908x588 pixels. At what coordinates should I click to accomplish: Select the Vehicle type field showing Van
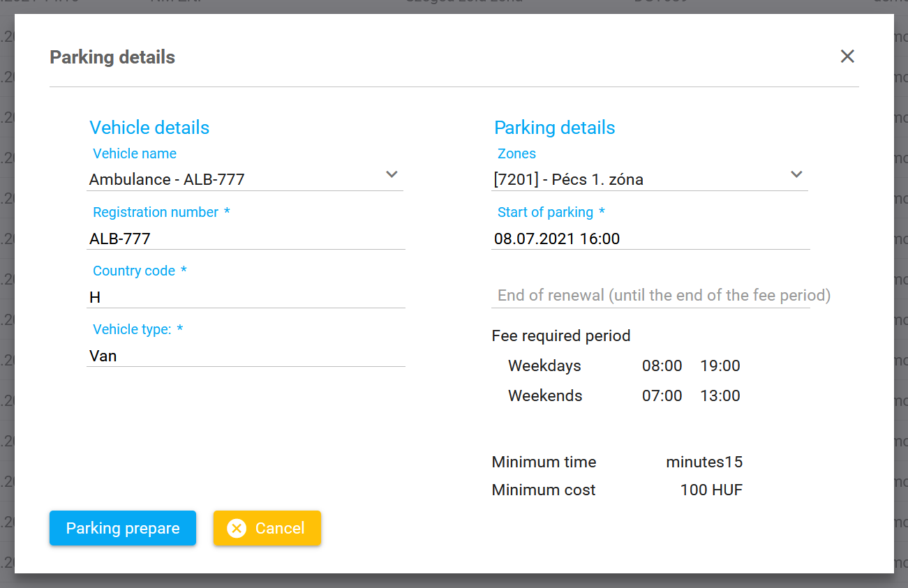tap(246, 356)
